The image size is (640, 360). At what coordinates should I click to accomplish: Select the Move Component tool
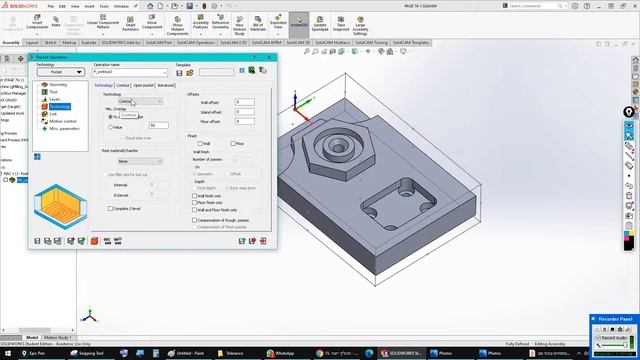[152, 21]
